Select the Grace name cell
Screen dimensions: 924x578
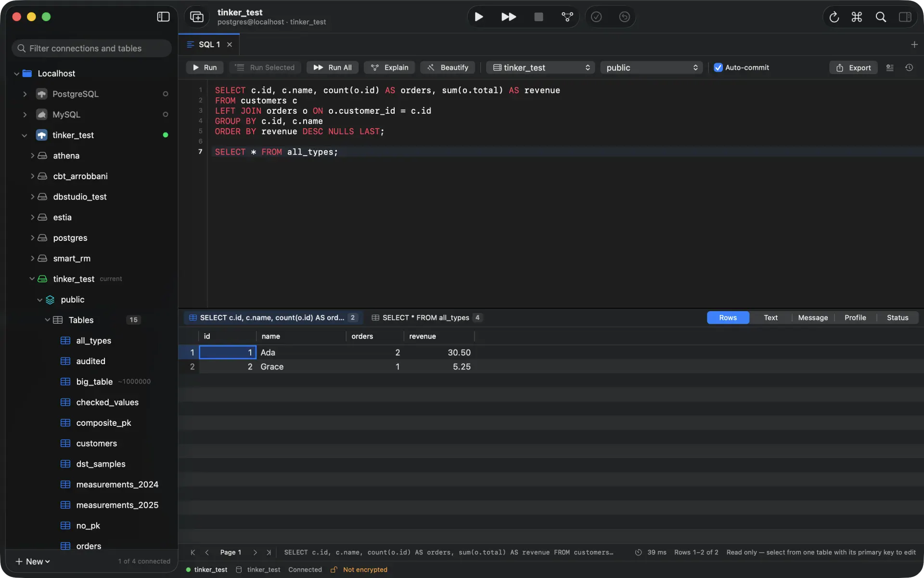301,367
